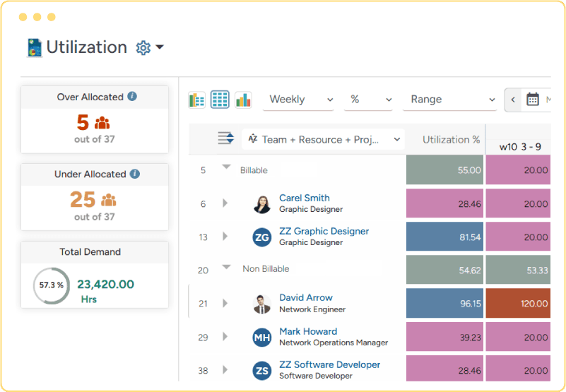Open ZZ Graphic Designer resource link
566x392 pixels.
[324, 231]
